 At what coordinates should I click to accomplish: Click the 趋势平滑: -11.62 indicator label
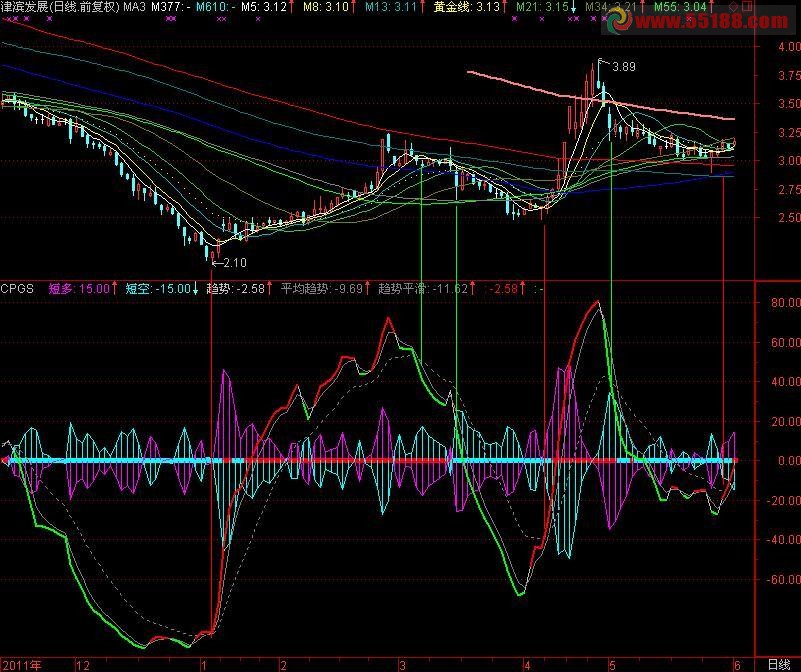click(424, 288)
